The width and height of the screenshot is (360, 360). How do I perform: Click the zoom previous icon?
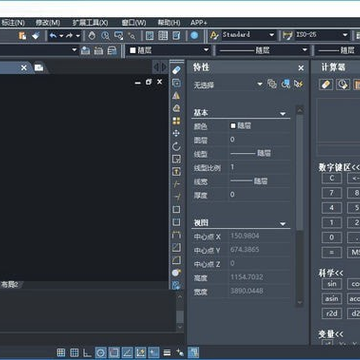[132, 35]
